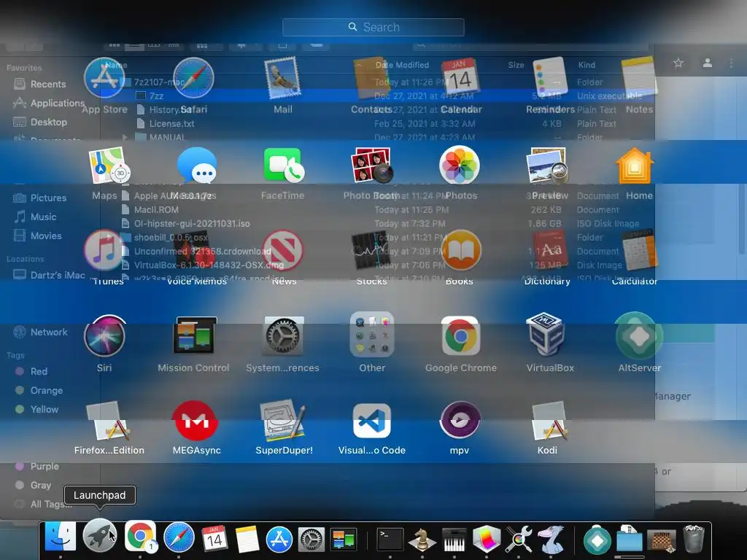The image size is (747, 560).
Task: Open Grapher from the Dock
Action: coord(487,540)
